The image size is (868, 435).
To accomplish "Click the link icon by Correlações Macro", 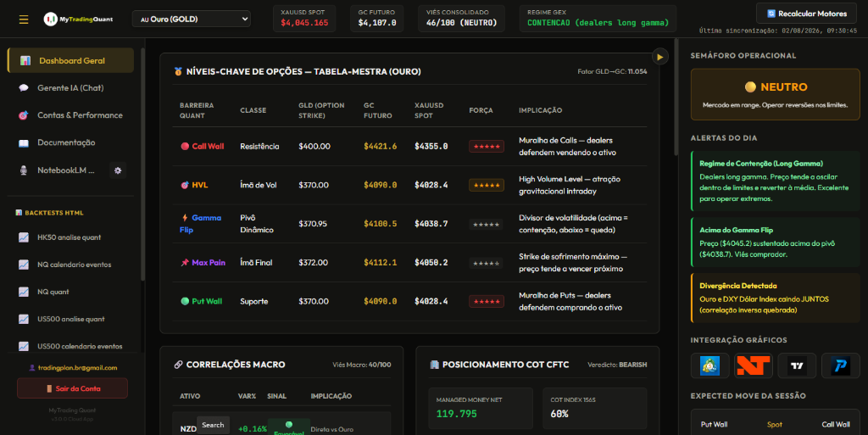I will tap(178, 364).
